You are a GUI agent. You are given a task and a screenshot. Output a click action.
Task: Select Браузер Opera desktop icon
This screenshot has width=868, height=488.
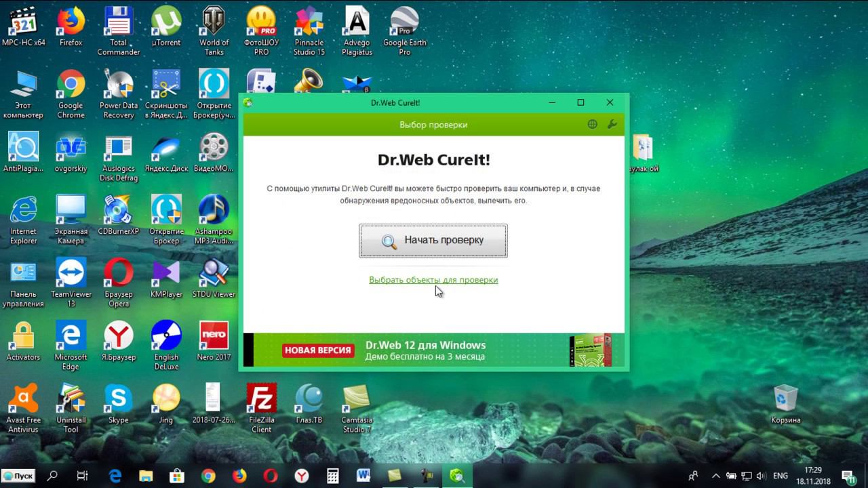tap(119, 284)
